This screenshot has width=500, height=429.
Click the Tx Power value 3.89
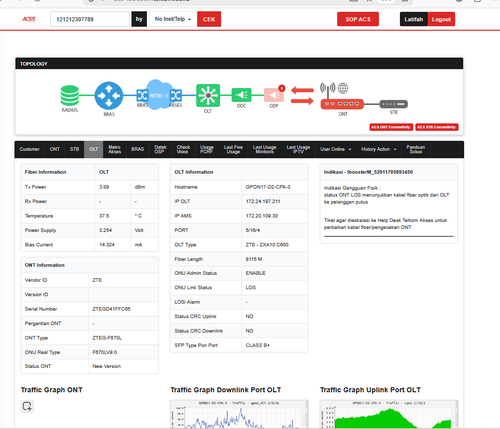(x=104, y=187)
